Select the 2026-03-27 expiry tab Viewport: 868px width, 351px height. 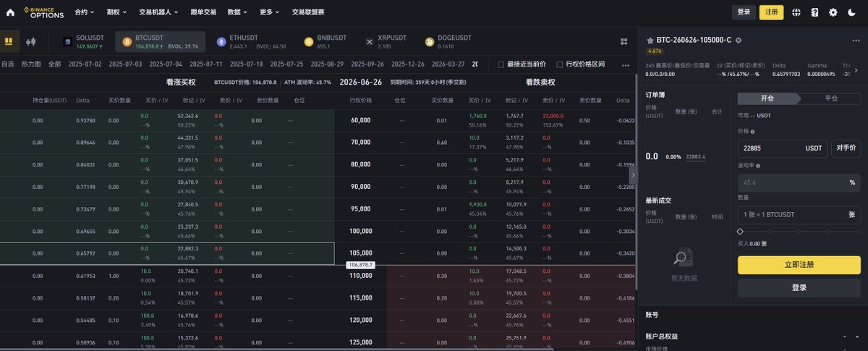click(448, 64)
